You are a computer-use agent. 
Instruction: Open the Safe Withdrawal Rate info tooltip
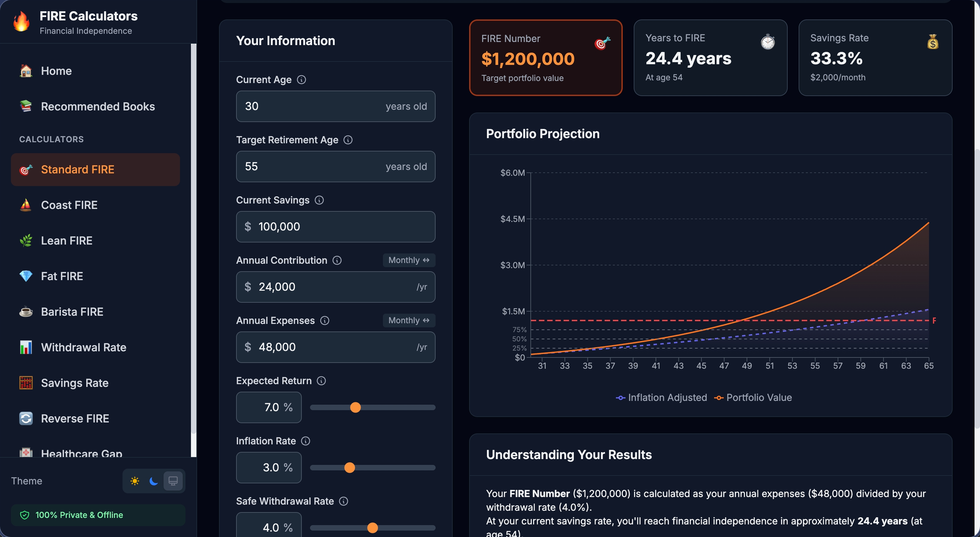(x=344, y=501)
